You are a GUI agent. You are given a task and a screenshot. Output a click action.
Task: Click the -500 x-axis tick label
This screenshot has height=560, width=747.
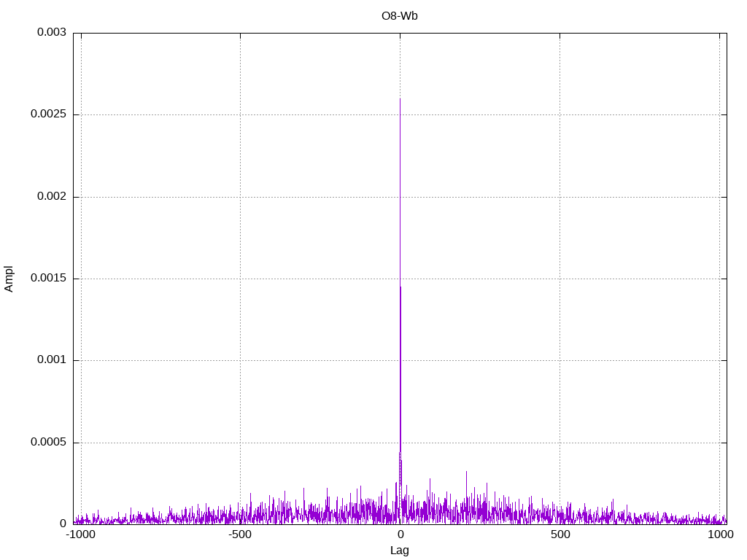(239, 534)
